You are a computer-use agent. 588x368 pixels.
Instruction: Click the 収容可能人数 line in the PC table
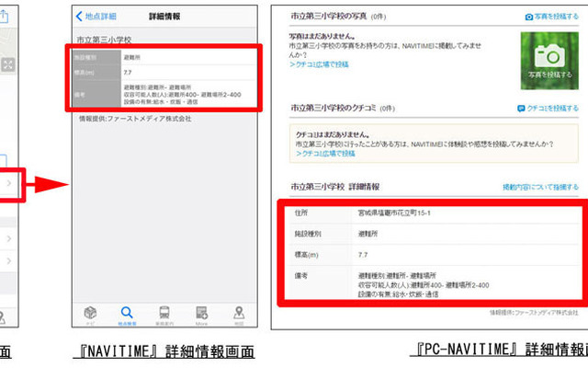pyautogui.click(x=424, y=285)
